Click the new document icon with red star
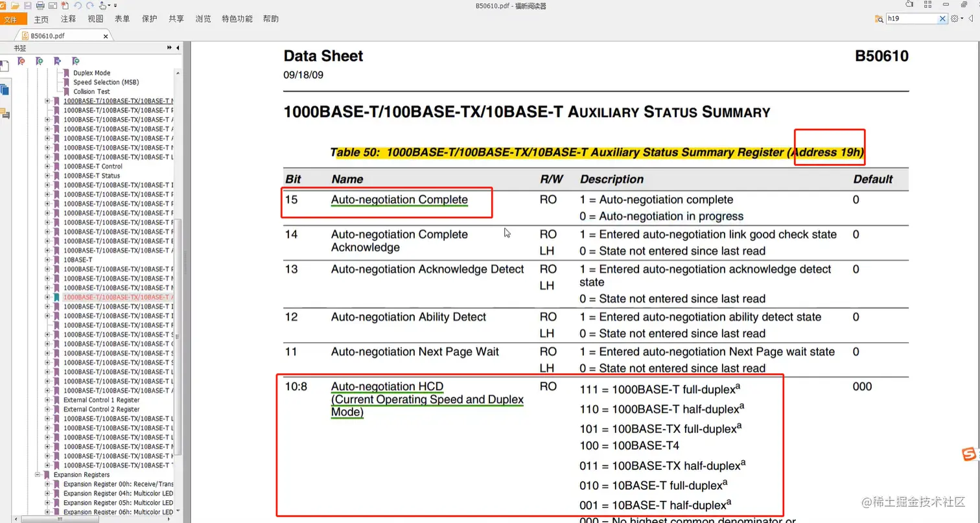 64,5
